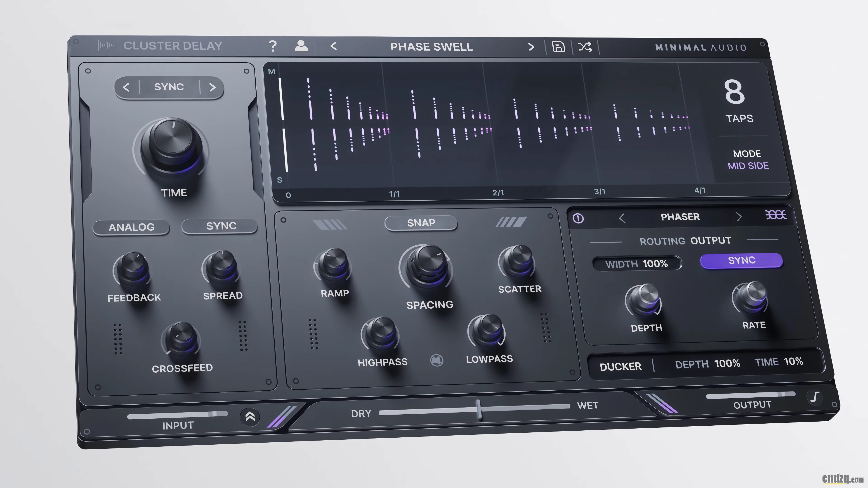Go to the next preset after Phase Swell

click(531, 47)
